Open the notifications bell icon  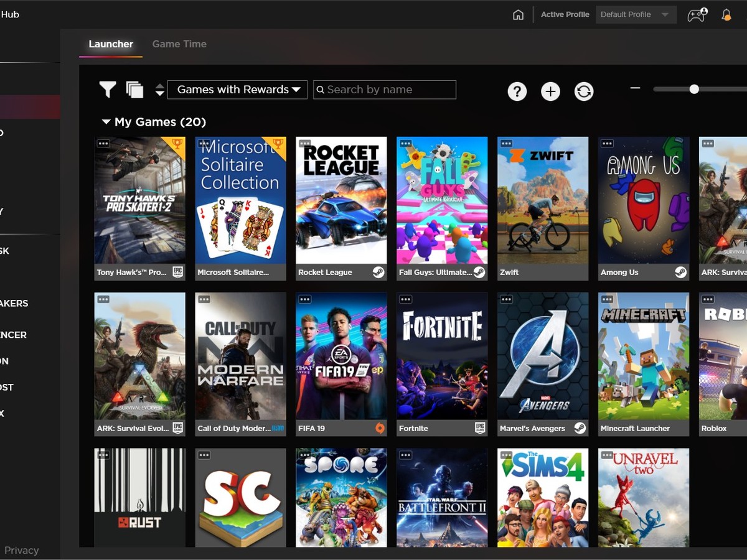[x=726, y=15]
